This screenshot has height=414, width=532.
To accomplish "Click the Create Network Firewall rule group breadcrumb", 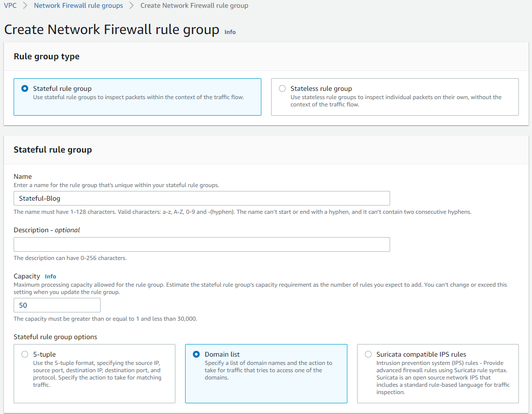I will coord(194,5).
